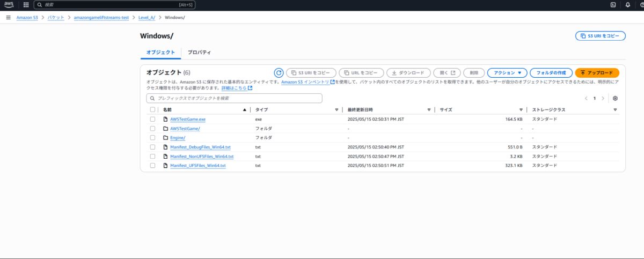The width and height of the screenshot is (644, 259).
Task: Sort by 最終更新日時 column header
Action: click(360, 109)
